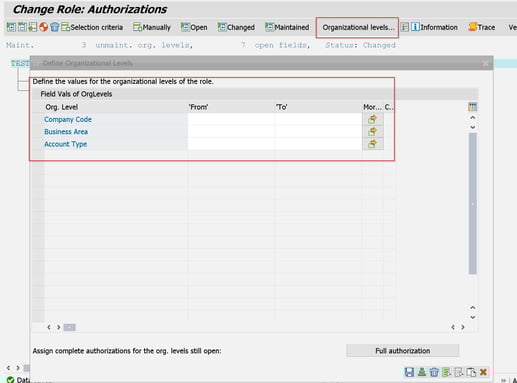Click the down arrow at the bottom of the table scrollbar
Viewport: 517px width, 383px height.
pos(472,317)
